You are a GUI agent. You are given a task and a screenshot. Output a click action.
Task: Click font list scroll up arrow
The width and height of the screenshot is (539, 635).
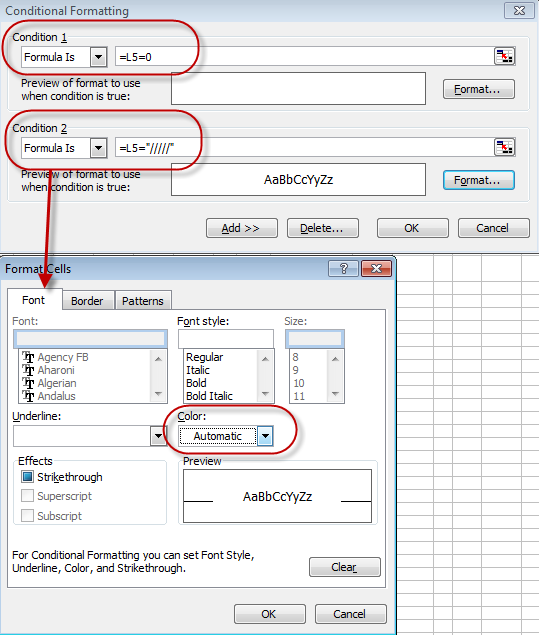(158, 359)
